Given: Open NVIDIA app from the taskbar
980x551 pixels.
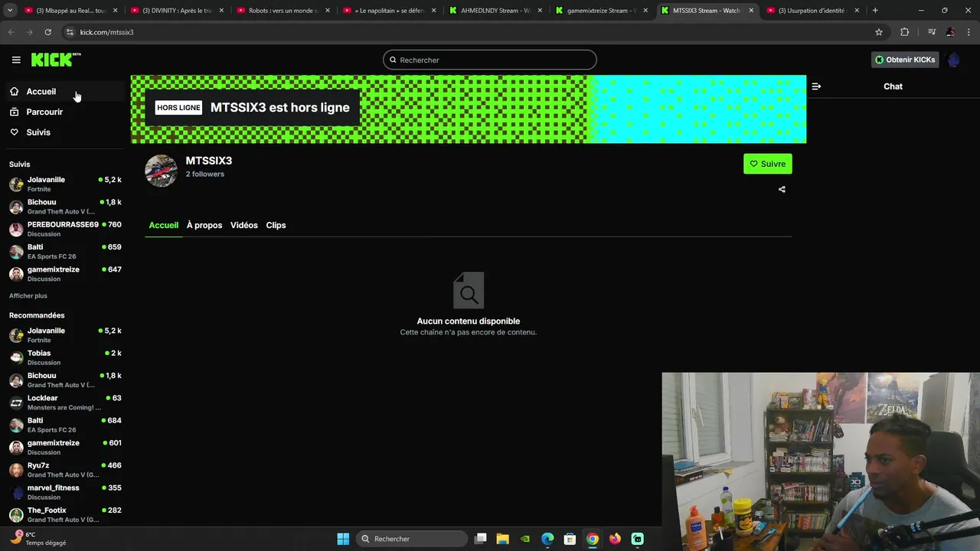Looking at the screenshot, I should [525, 539].
